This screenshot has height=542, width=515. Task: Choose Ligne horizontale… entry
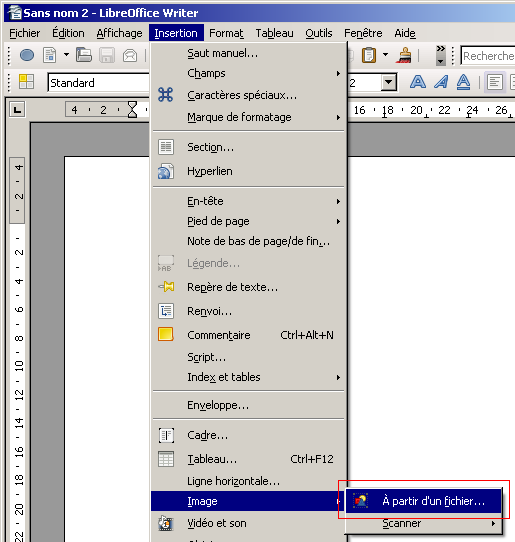point(249,481)
